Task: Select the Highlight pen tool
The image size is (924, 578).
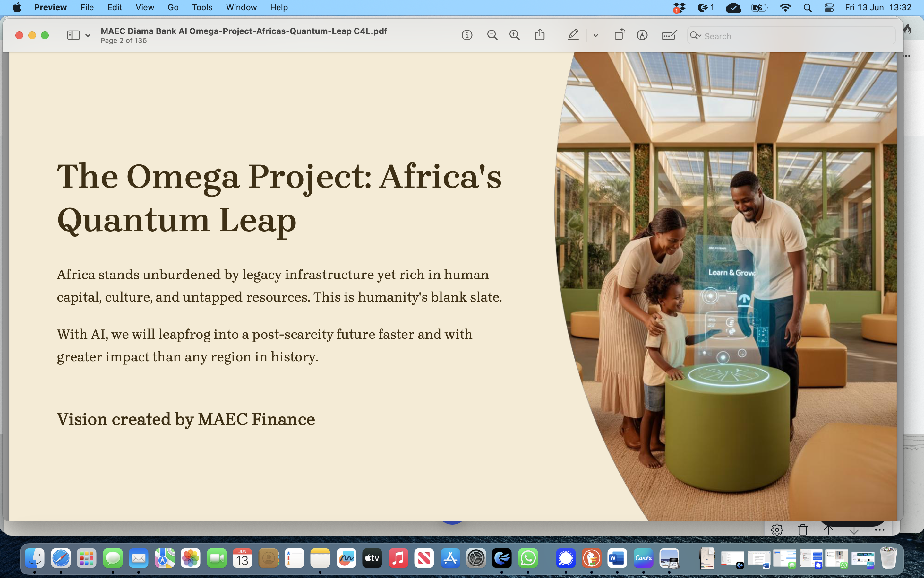Action: pos(573,35)
